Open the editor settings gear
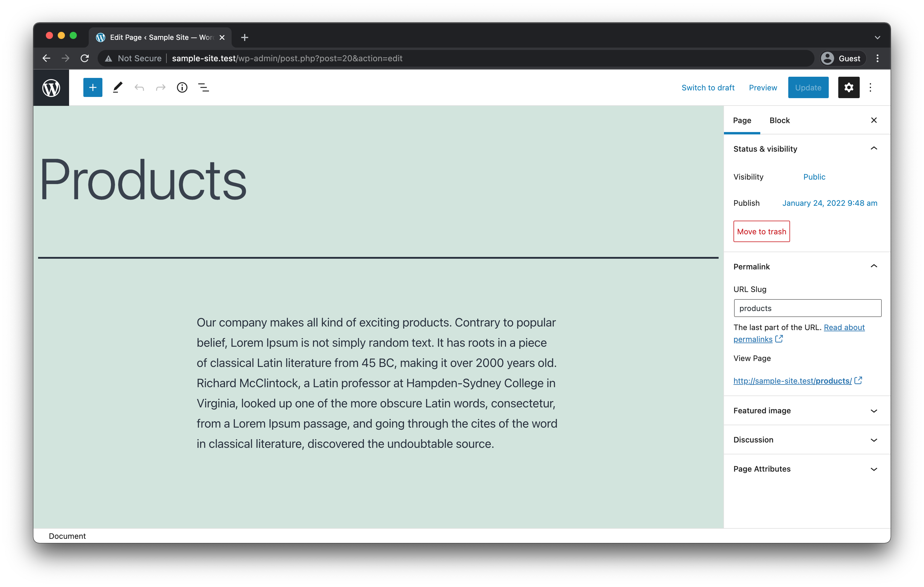Image resolution: width=924 pixels, height=587 pixels. (x=849, y=87)
